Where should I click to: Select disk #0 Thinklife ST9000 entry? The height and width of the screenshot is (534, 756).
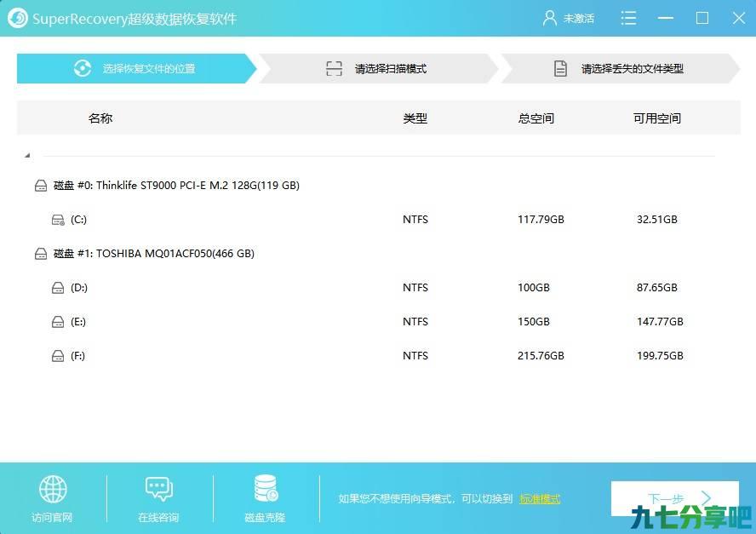coord(176,185)
